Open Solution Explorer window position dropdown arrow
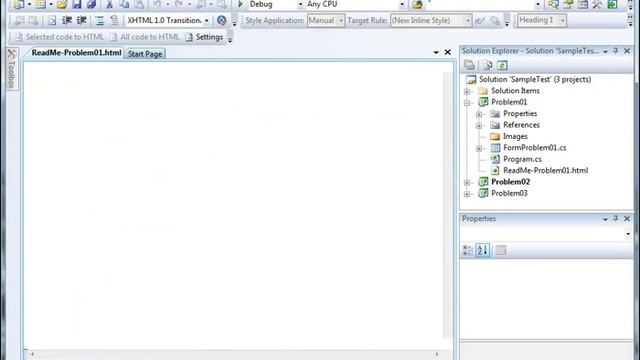This screenshot has width=640, height=360. point(605,51)
